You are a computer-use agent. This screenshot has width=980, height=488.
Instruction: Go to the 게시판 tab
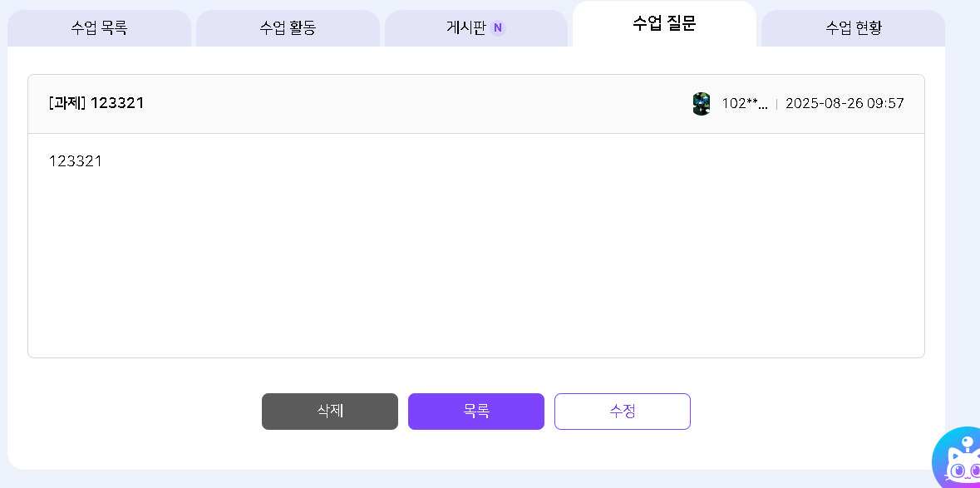[x=466, y=28]
